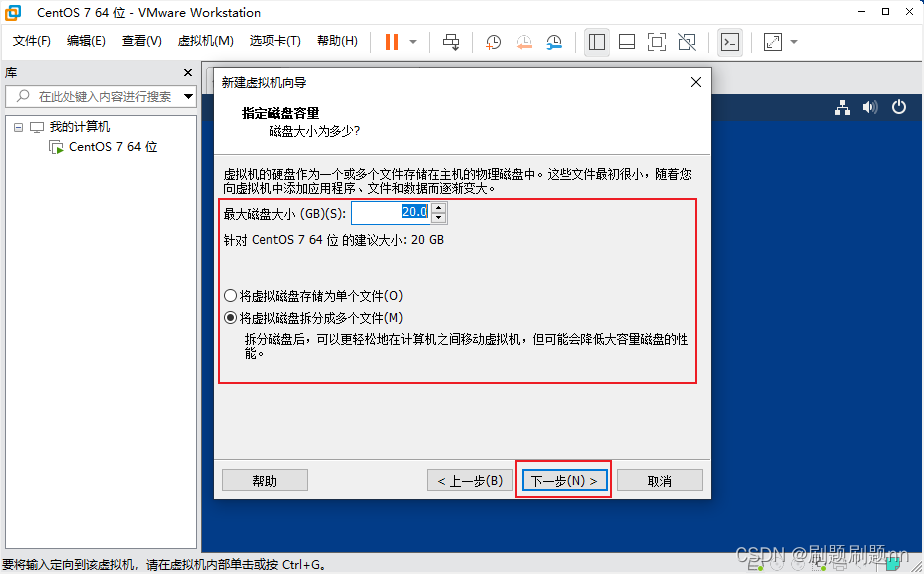Click the 帮助 button in the wizard

coord(265,480)
